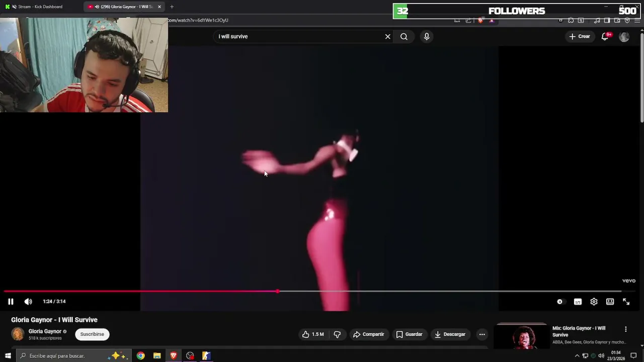Screen dimensions: 644x362
Task: Launch Google Chrome from the taskbar
Action: point(141,355)
